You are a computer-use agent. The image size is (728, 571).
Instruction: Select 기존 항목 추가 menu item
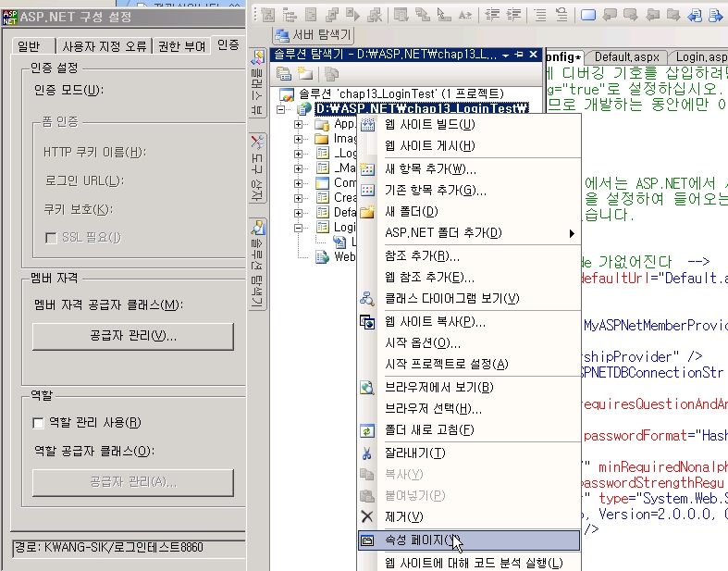[x=469, y=191]
